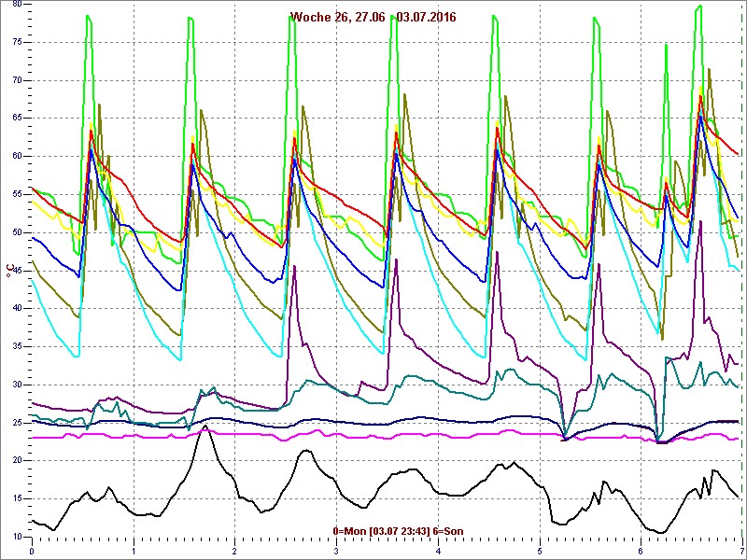Click the y-axis tick label '10'

(x=17, y=538)
